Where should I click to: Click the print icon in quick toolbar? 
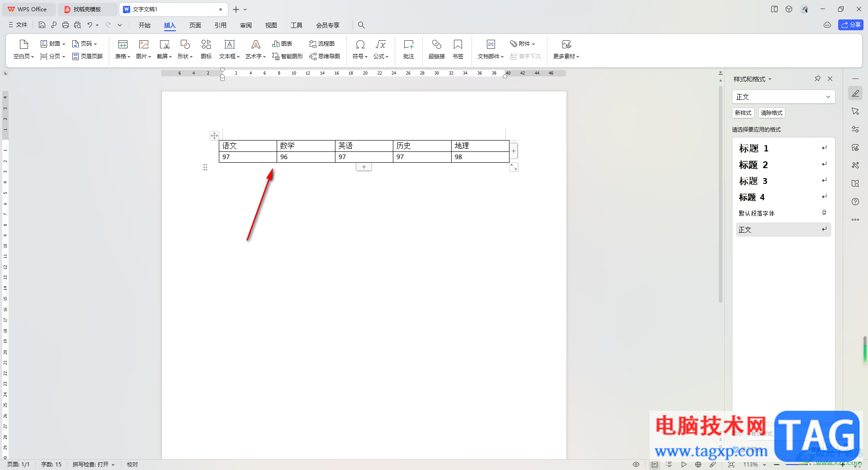(x=66, y=25)
